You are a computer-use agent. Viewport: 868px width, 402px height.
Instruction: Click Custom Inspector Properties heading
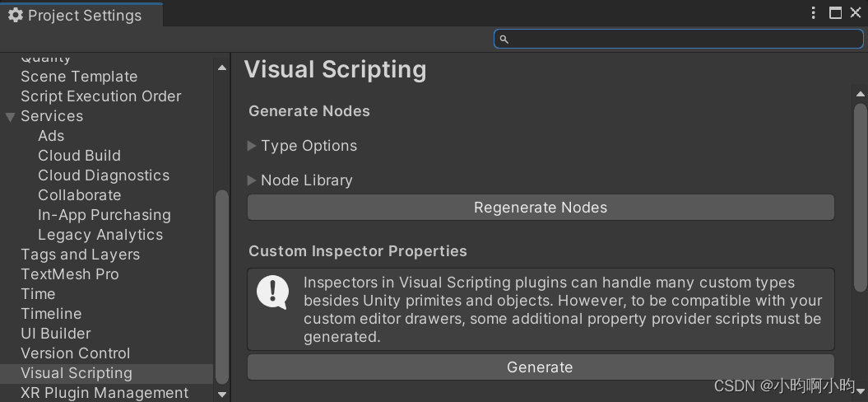pos(358,251)
